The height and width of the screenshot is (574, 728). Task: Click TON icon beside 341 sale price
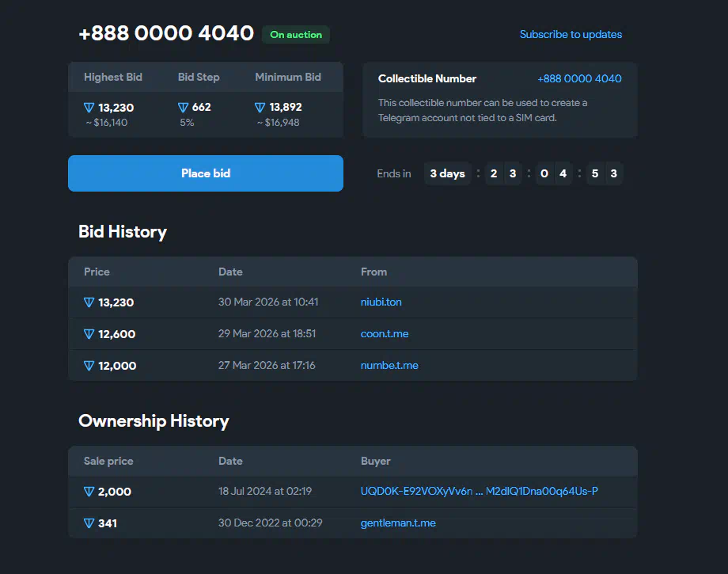89,523
